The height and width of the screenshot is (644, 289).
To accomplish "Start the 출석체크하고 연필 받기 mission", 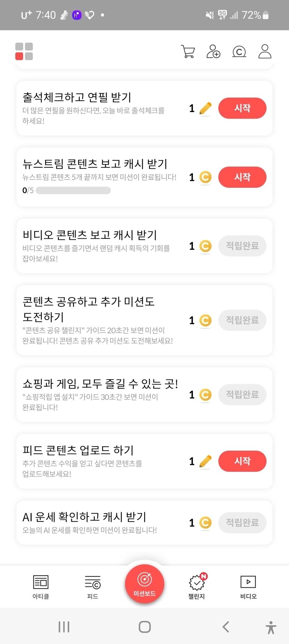I will 242,108.
